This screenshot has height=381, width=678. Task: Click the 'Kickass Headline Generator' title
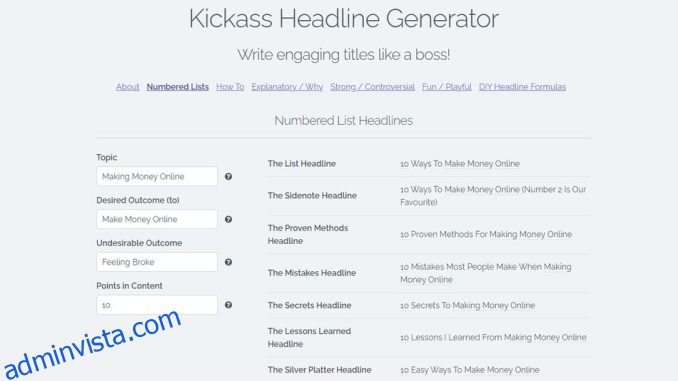344,19
